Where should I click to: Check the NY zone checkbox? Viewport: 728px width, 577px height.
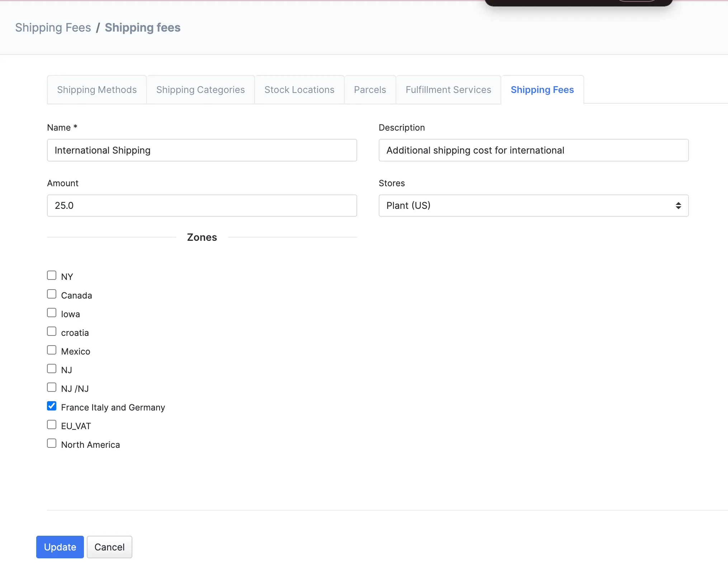[x=52, y=275]
